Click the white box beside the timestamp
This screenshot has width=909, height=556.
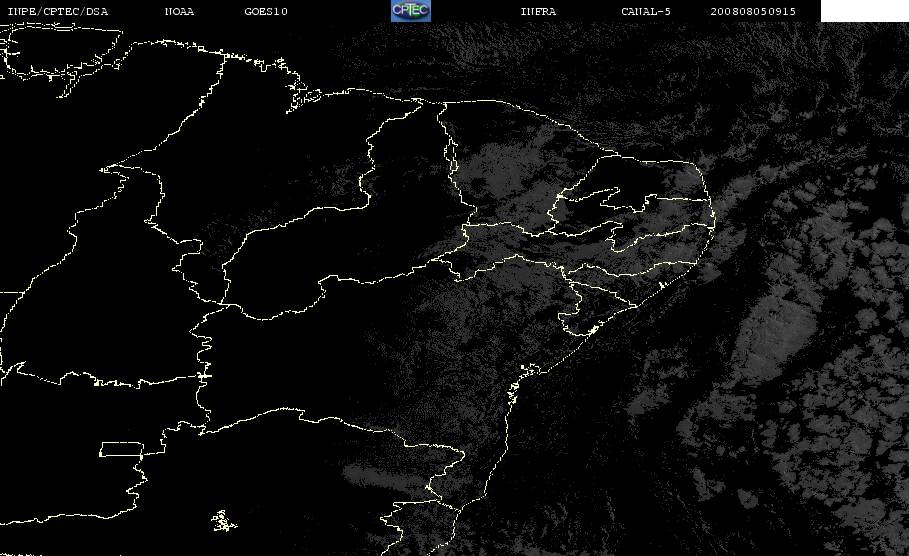(864, 11)
